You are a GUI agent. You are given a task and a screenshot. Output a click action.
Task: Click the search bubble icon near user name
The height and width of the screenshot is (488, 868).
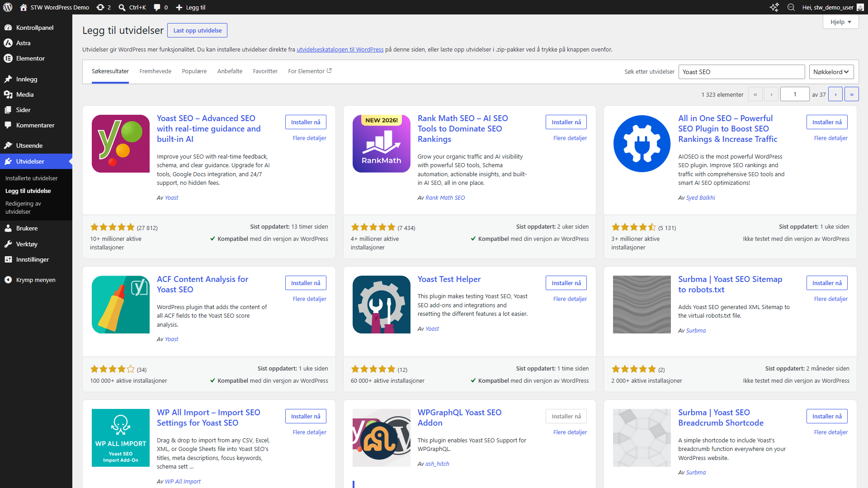(x=791, y=7)
